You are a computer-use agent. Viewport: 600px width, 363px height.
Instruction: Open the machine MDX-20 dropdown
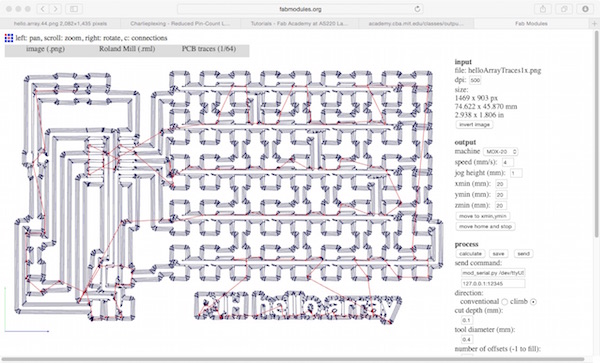pos(501,152)
